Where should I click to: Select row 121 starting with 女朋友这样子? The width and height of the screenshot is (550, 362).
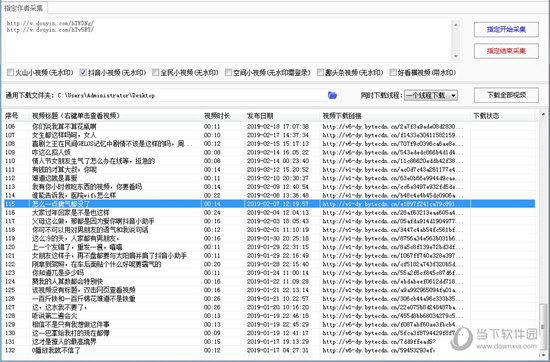click(x=269, y=255)
